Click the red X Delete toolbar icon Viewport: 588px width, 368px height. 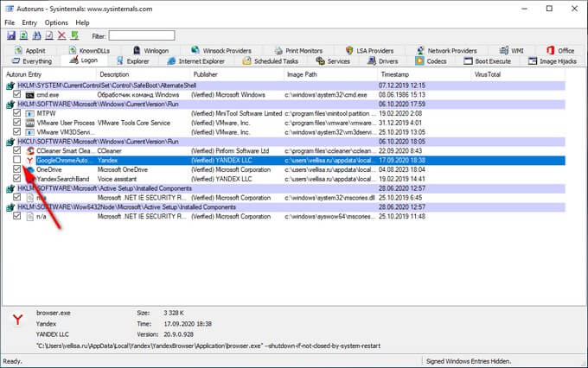62,35
